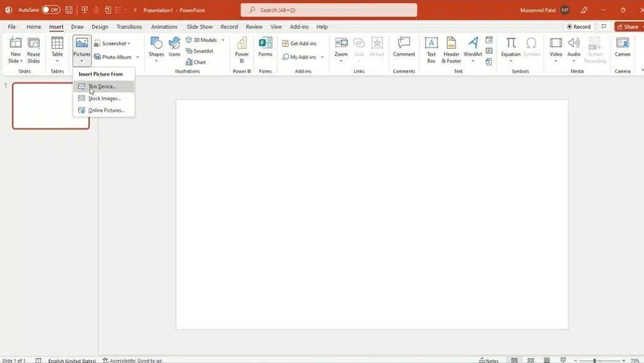This screenshot has width=644, height=363.
Task: Expand the 3D Models dropdown arrow
Action: pyautogui.click(x=223, y=40)
